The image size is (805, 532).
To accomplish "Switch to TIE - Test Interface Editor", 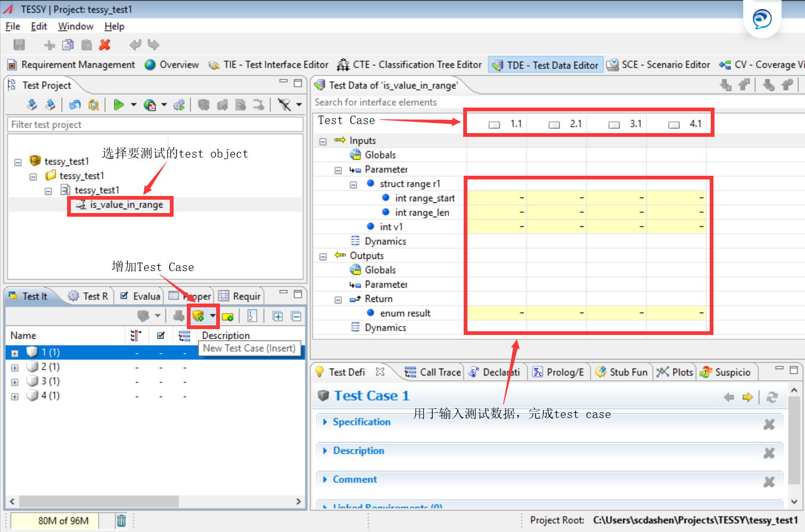I will pyautogui.click(x=268, y=65).
